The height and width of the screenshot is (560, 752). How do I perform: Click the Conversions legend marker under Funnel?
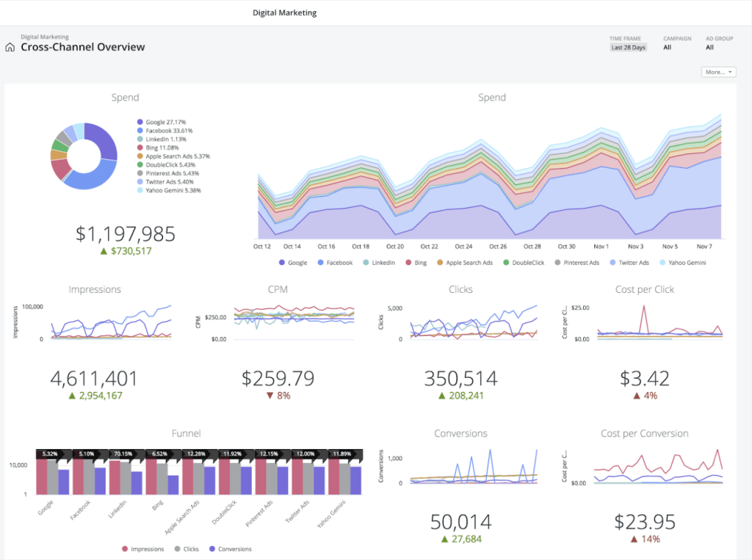(x=213, y=549)
